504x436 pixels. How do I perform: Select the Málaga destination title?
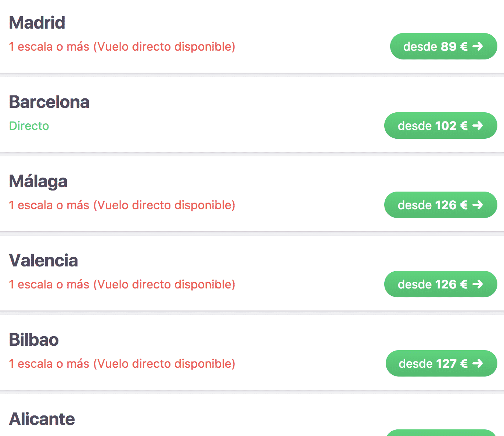tap(38, 181)
